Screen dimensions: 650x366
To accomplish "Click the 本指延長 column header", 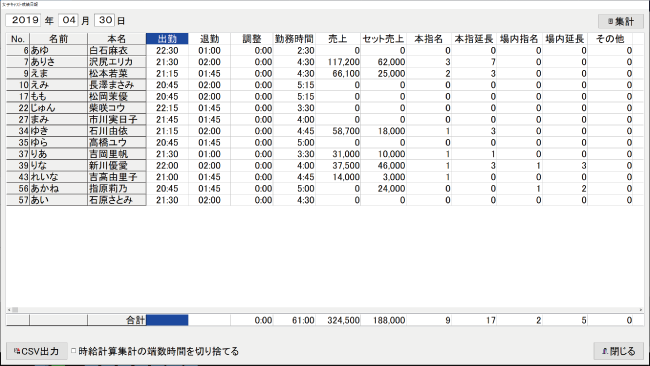I will [474, 39].
